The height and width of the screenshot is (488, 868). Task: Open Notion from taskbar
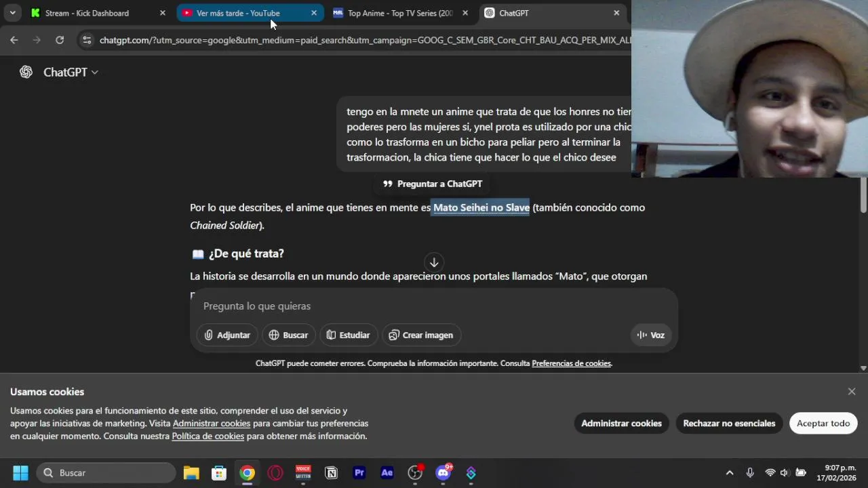point(332,472)
